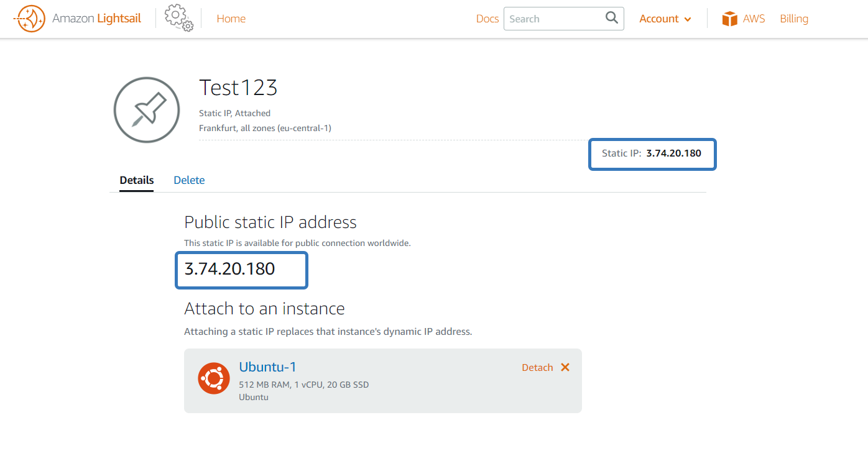Open the settings gear menu
The image size is (868, 456).
pos(178,19)
